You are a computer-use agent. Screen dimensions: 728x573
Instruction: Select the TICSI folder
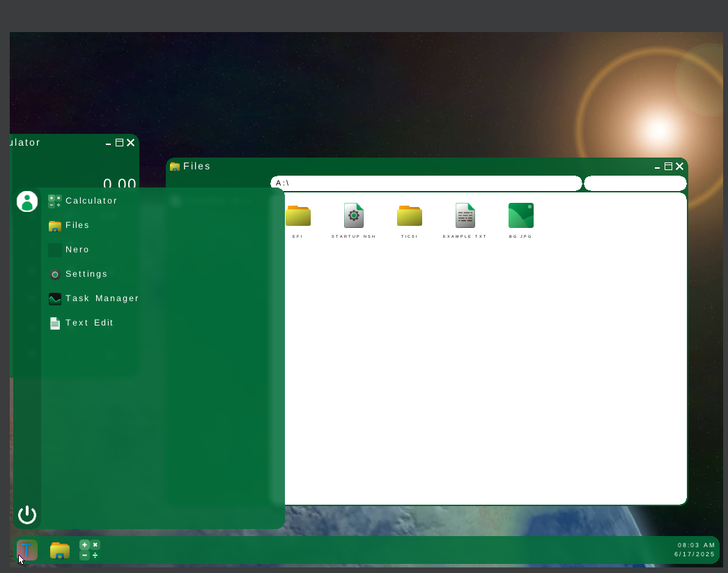coord(409,216)
